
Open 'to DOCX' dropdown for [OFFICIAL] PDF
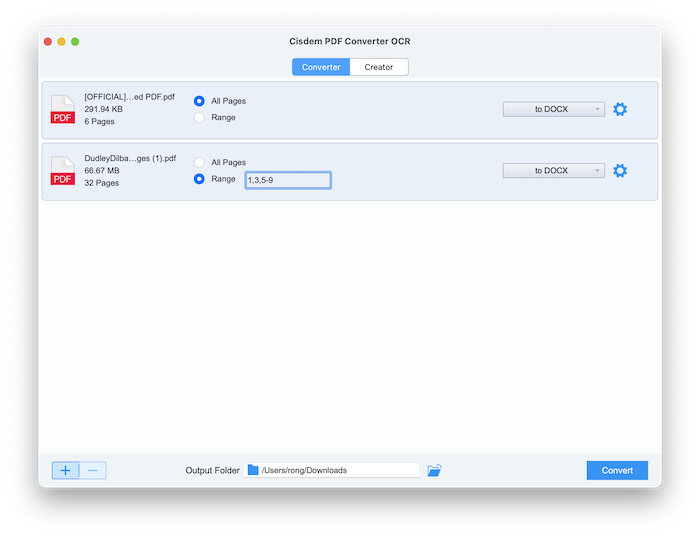(x=554, y=109)
